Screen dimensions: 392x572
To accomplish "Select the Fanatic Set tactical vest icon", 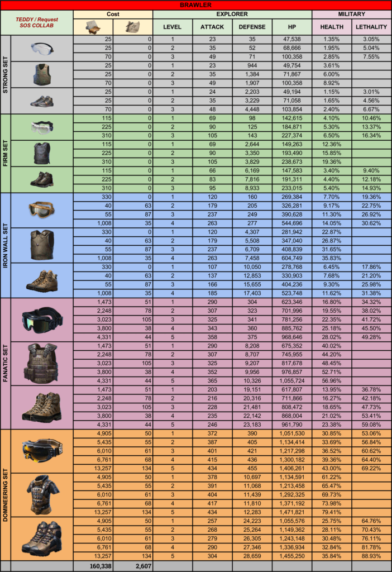I will click(x=42, y=363).
